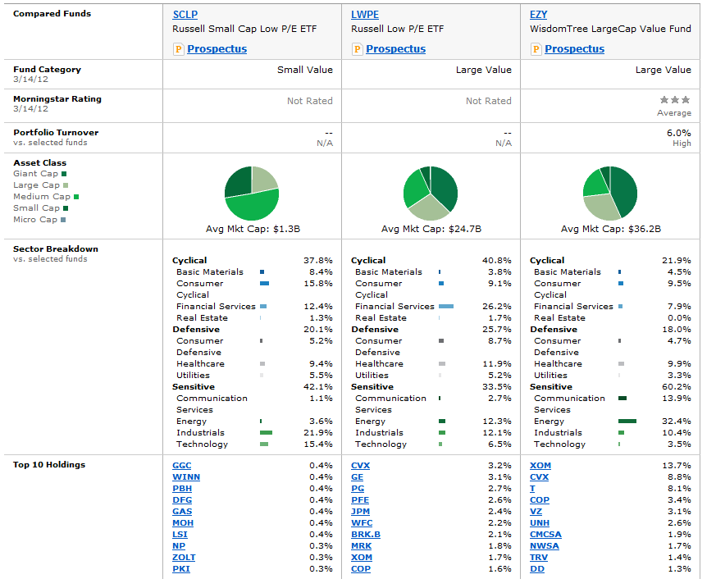Open DFG holding link
Screen dimensions: 716x588
[182, 500]
